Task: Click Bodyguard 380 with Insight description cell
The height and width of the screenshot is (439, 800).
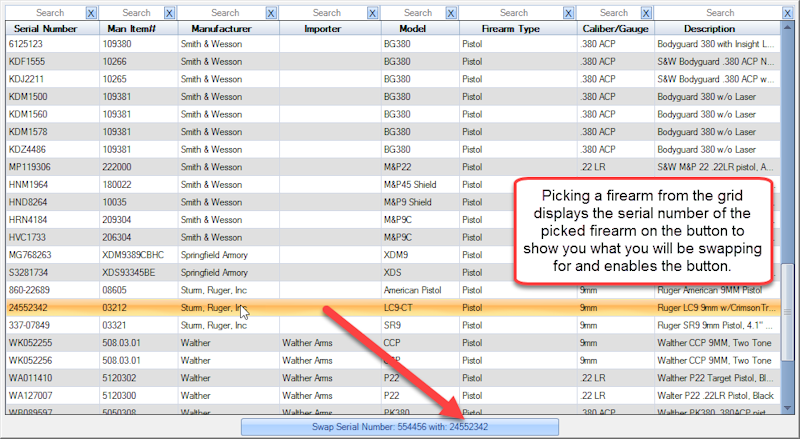Action: 717,44
